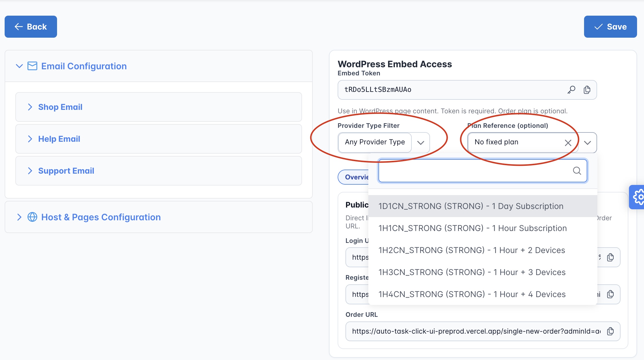Clear the No fixed plan selection
The image size is (644, 360).
tap(568, 143)
